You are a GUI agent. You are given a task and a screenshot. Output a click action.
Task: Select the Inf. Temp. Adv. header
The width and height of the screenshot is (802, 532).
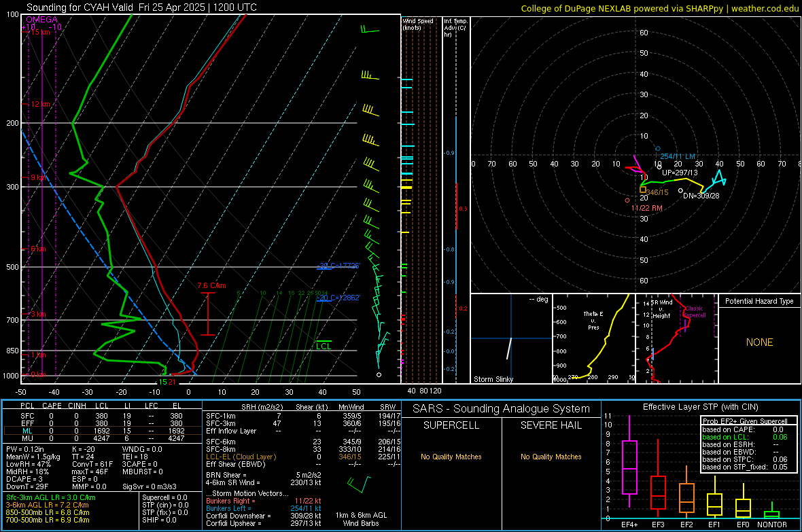455,28
